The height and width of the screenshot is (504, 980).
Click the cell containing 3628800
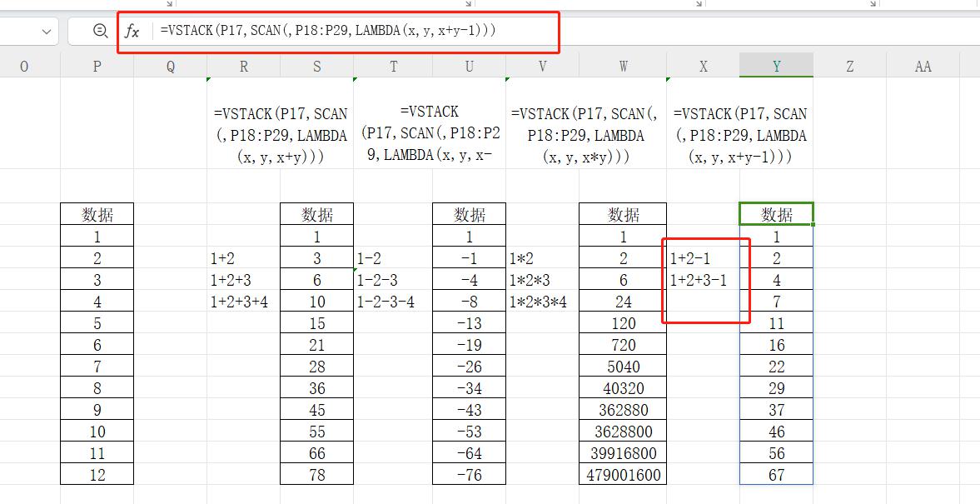pyautogui.click(x=623, y=432)
